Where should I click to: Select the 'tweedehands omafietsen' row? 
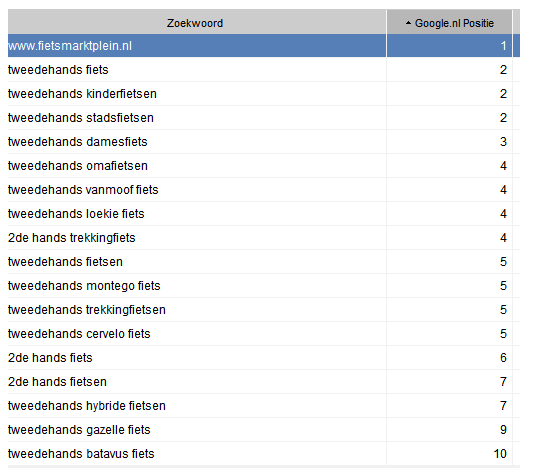[264, 166]
